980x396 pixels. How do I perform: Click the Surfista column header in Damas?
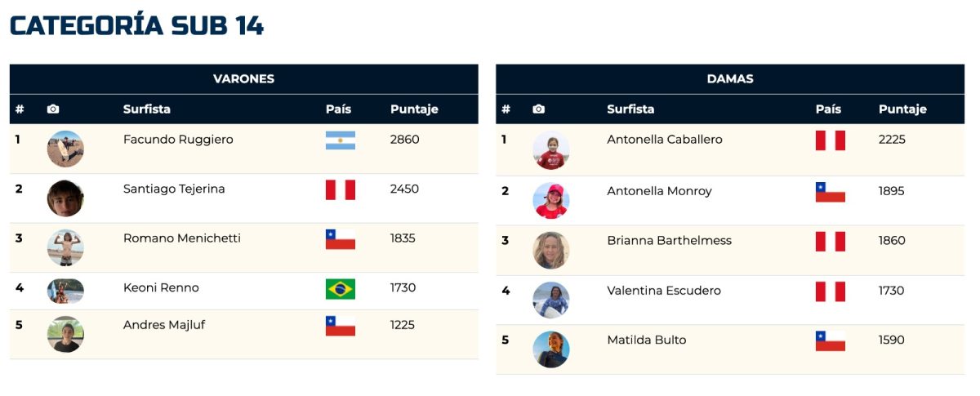(630, 109)
